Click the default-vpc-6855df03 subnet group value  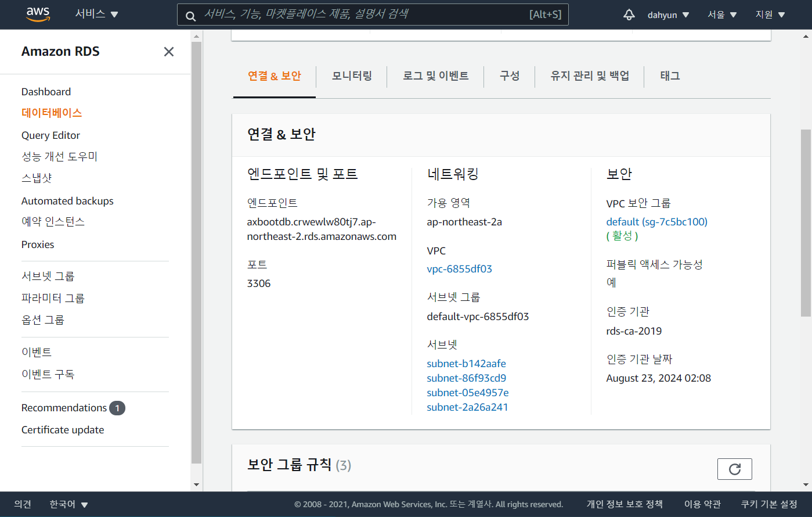[x=478, y=317]
